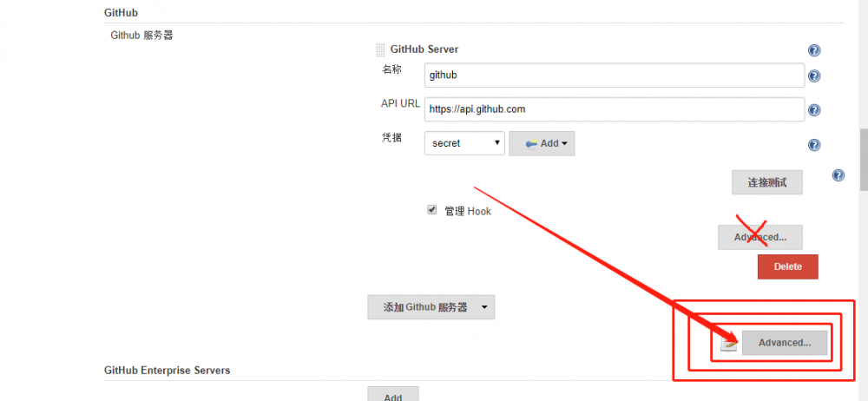Click the GitHub Enterprise Servers heading
The width and height of the screenshot is (868, 401).
(x=168, y=370)
